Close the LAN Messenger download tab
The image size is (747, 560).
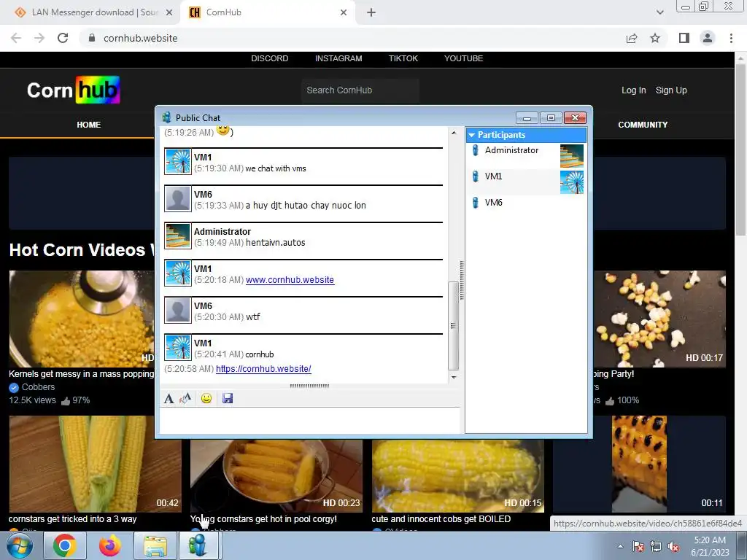tap(169, 12)
